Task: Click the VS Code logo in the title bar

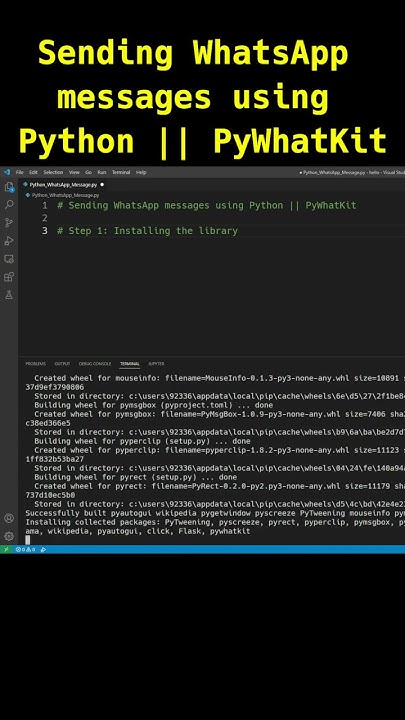Action: point(6,172)
